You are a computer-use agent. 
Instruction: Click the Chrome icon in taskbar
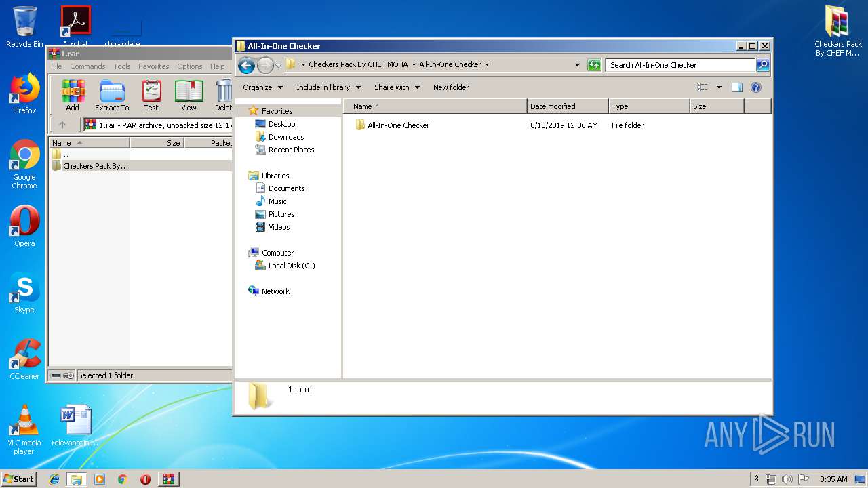(x=122, y=479)
